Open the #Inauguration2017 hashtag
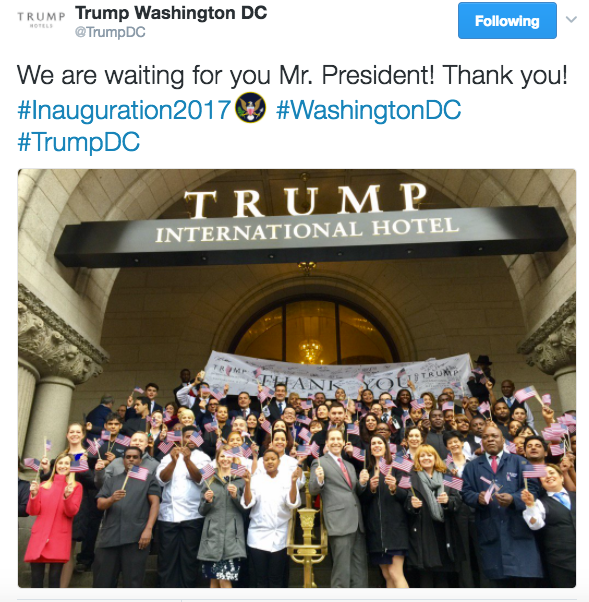 click(x=124, y=110)
